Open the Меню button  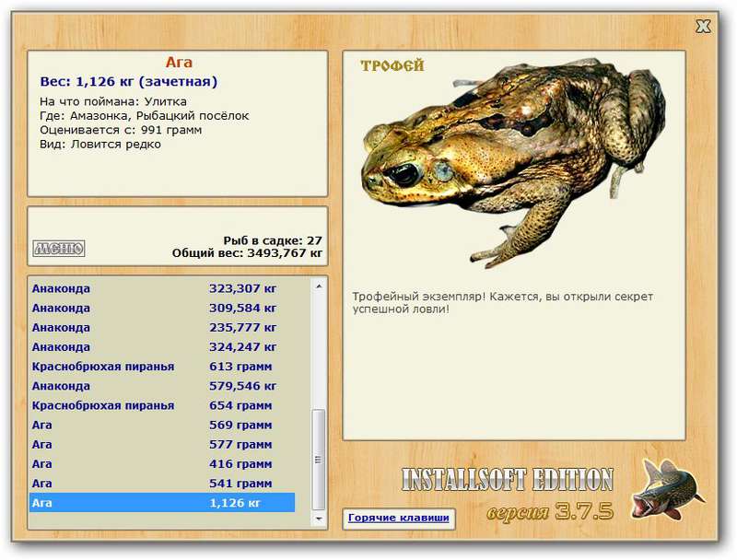point(59,248)
